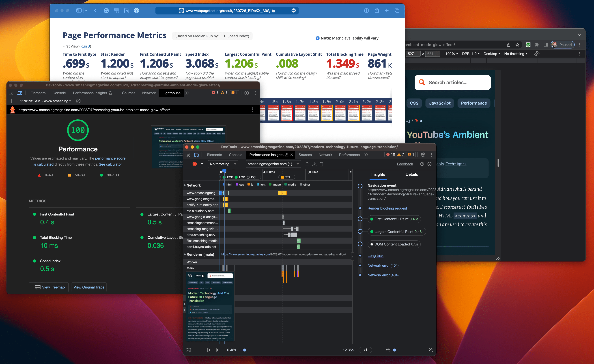Open DevTools settings via the gear icon
594x364 pixels.
pos(423,155)
